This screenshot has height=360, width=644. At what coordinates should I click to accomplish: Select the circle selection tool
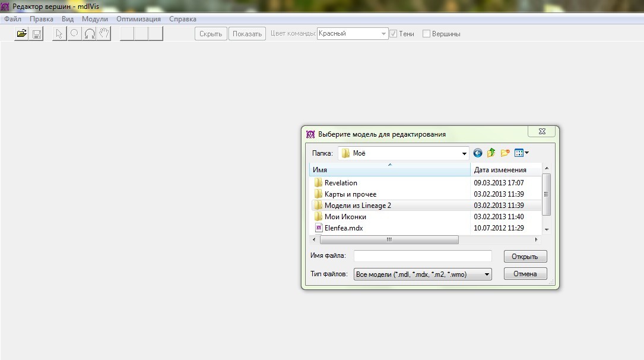coord(74,34)
